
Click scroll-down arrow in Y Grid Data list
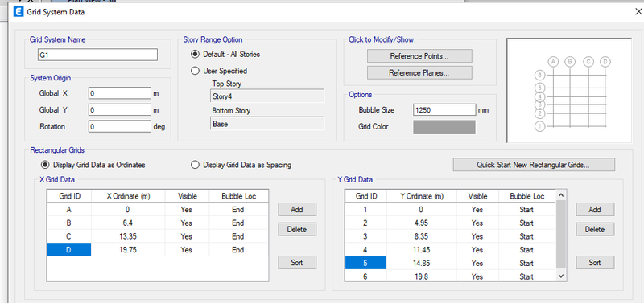pyautogui.click(x=561, y=276)
